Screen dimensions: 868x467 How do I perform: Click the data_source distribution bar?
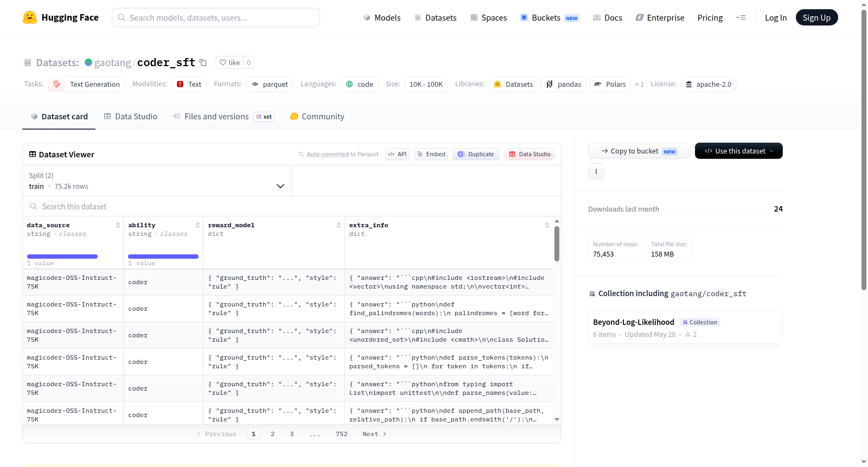click(62, 257)
